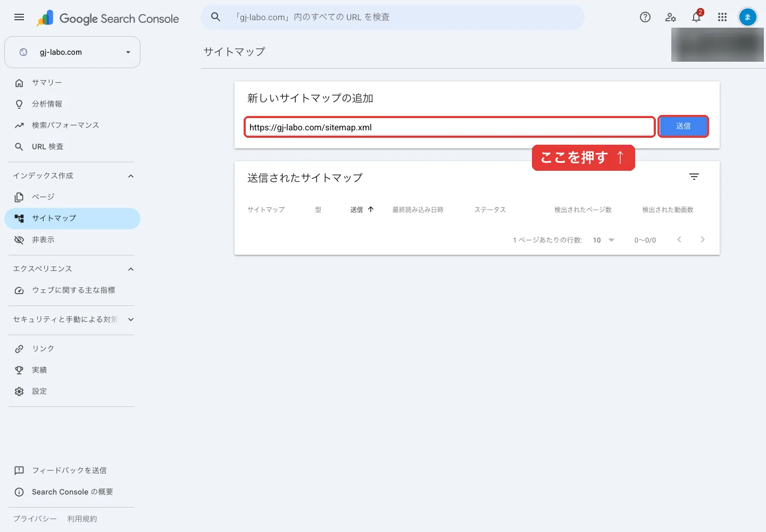Click the 検出された動画数 column header

pyautogui.click(x=668, y=210)
